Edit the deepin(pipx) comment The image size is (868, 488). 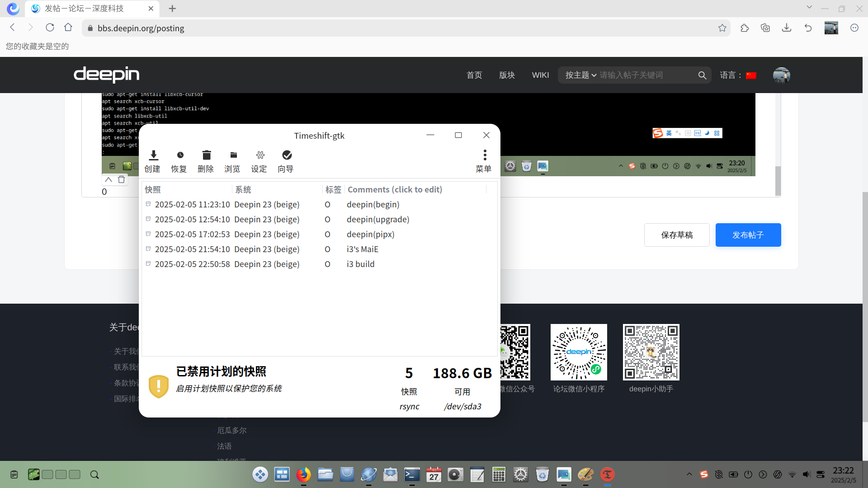(x=370, y=235)
